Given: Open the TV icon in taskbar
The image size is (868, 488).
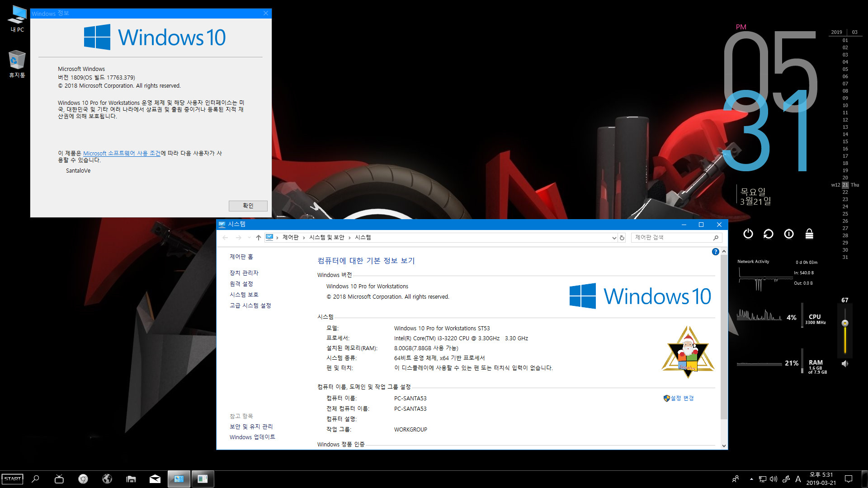Looking at the screenshot, I should tap(59, 479).
